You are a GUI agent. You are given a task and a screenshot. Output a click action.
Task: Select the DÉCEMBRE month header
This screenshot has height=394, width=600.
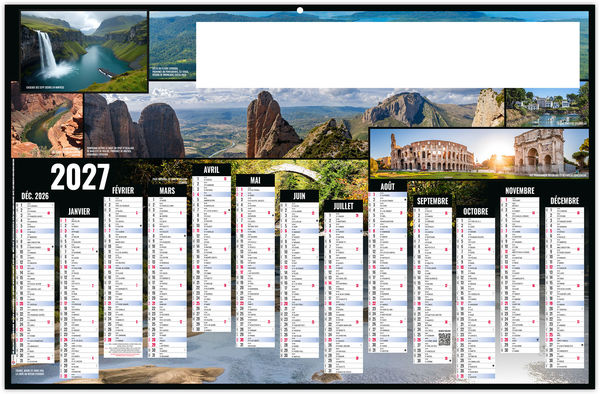coord(564,201)
